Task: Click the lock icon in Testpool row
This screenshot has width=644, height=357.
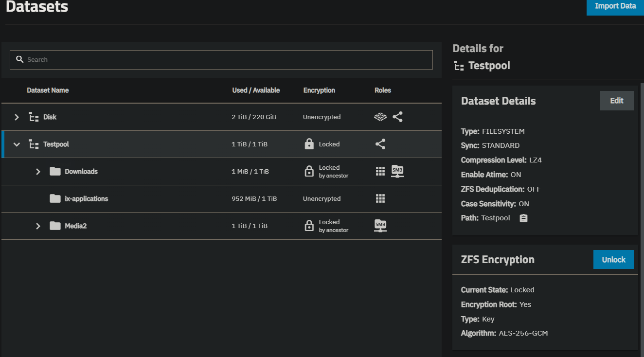Action: (309, 144)
